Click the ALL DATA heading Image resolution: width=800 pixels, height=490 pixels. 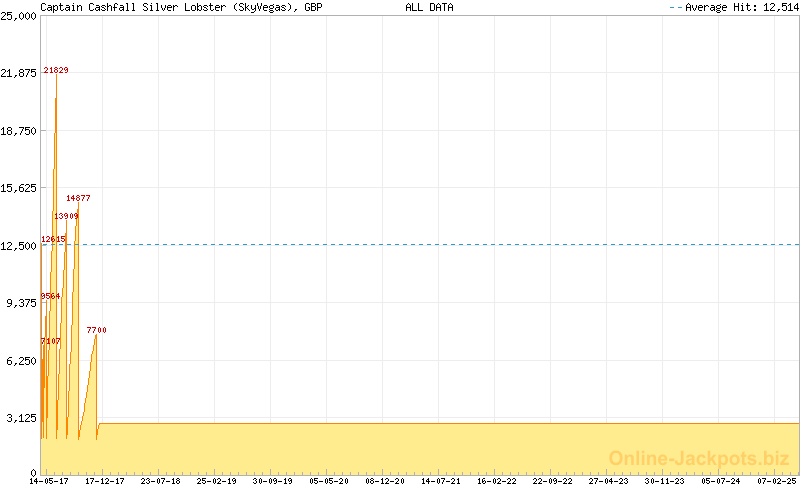point(429,7)
